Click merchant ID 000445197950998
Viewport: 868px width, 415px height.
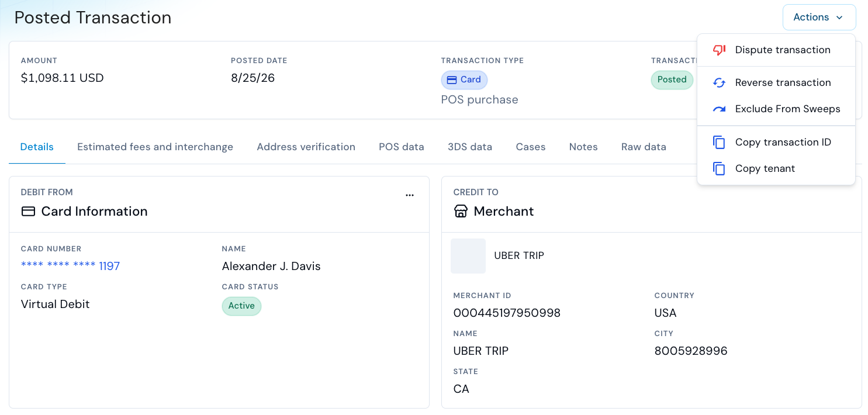tap(507, 313)
